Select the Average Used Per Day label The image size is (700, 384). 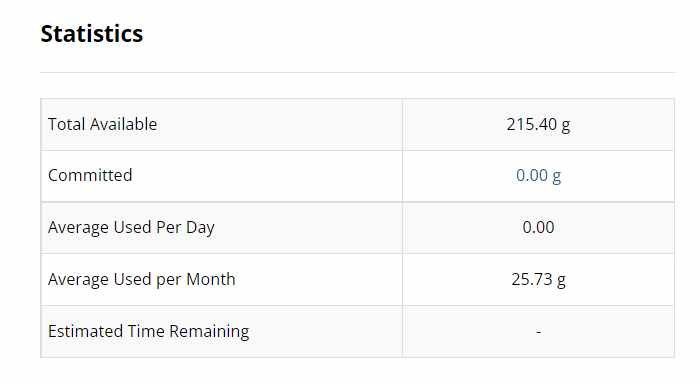(x=131, y=228)
